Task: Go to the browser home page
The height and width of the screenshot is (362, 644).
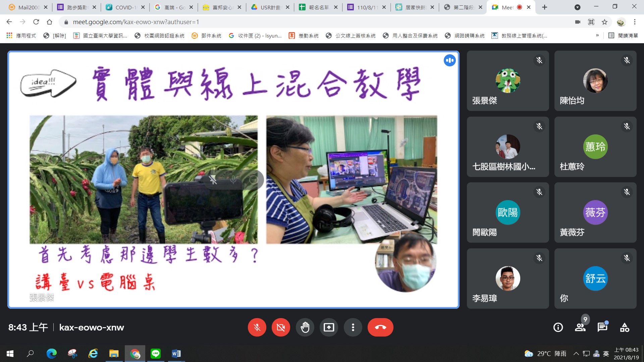Action: [x=49, y=22]
